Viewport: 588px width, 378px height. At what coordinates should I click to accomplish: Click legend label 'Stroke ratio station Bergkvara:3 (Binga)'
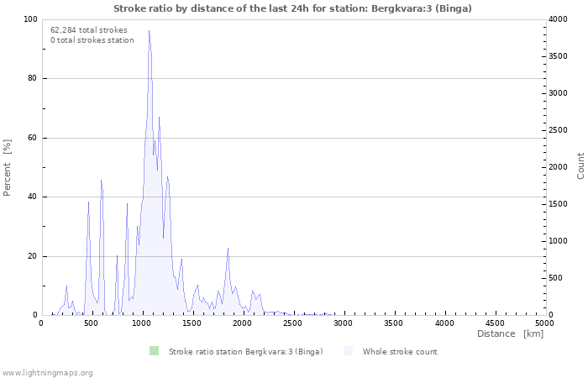click(x=245, y=352)
